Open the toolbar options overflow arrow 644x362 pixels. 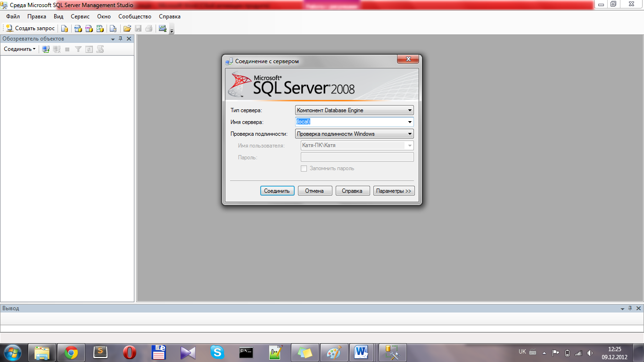pos(172,30)
